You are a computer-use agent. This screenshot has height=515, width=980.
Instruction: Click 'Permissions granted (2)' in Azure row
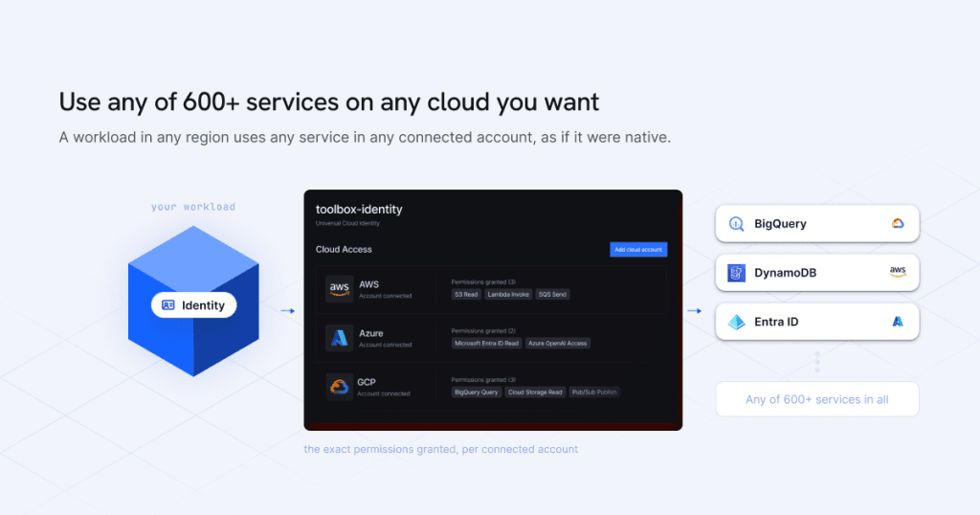(483, 330)
